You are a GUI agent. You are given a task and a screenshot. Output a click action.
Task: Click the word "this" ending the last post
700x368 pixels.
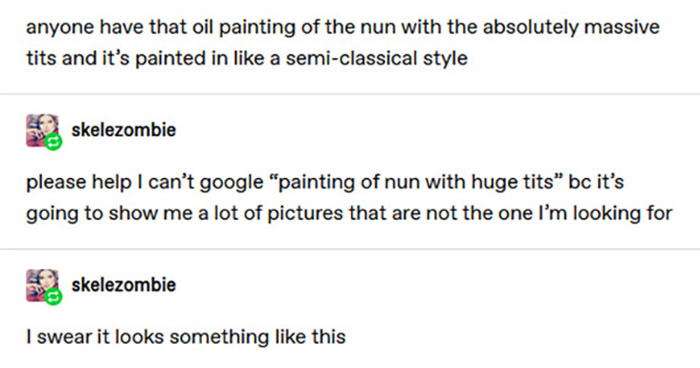tap(329, 337)
